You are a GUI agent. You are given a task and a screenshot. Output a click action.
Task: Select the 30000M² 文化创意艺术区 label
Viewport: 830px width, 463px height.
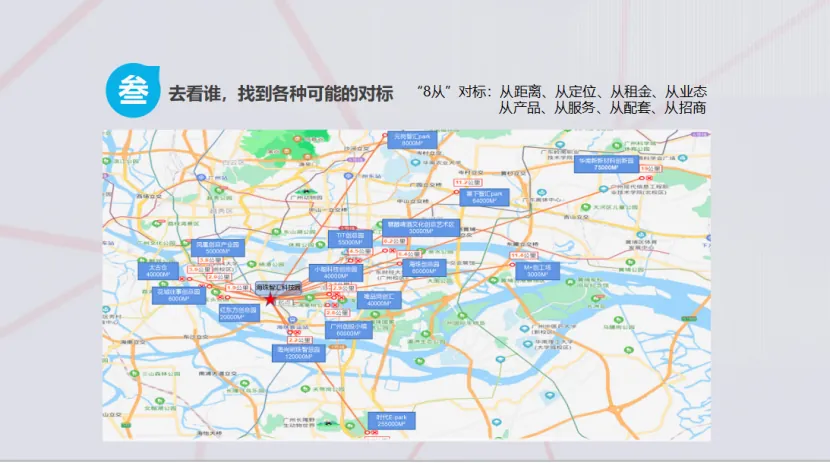click(421, 228)
